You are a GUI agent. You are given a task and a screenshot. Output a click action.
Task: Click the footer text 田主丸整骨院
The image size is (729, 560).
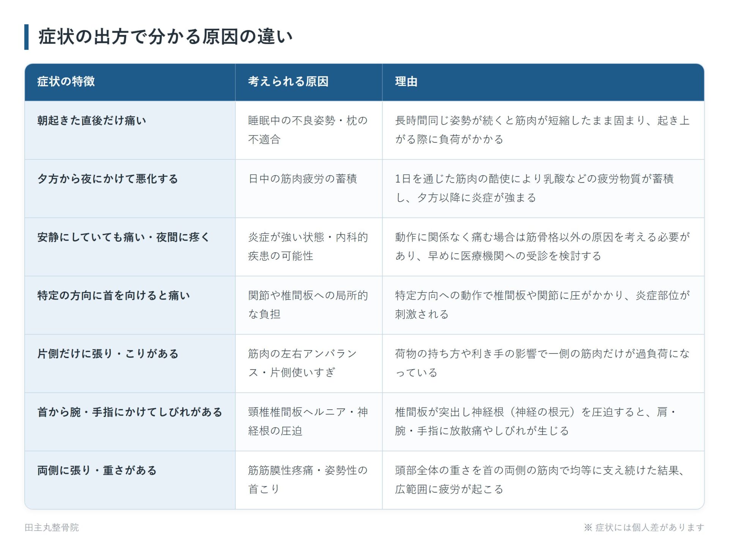[x=52, y=527]
